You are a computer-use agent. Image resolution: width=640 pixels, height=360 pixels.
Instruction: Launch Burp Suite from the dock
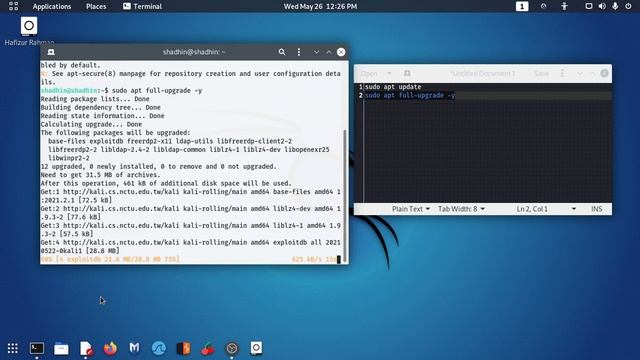pos(183,348)
